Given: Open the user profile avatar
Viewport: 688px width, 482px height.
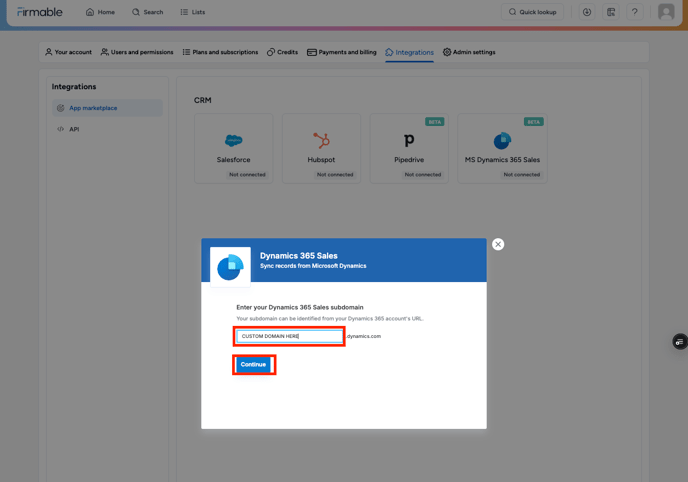Looking at the screenshot, I should [666, 12].
